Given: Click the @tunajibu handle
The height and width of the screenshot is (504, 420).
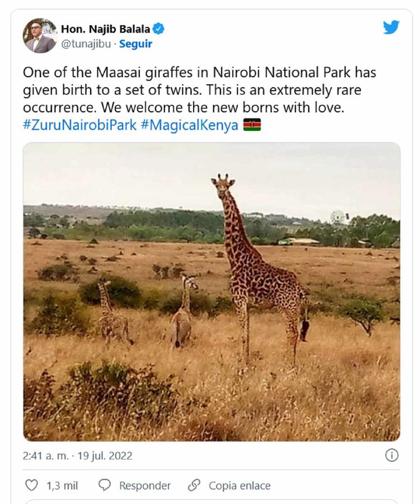Looking at the screenshot, I should click(x=85, y=44).
